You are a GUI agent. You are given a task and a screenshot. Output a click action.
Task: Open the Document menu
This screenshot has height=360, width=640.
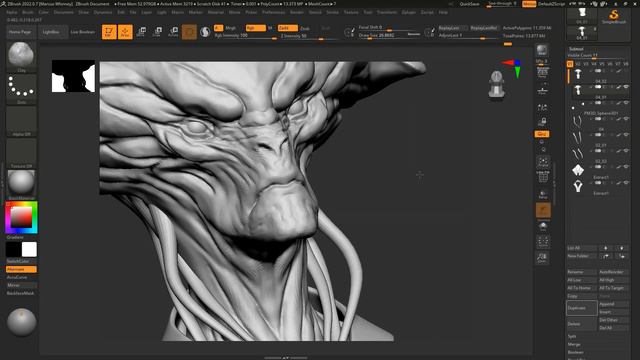(x=64, y=12)
